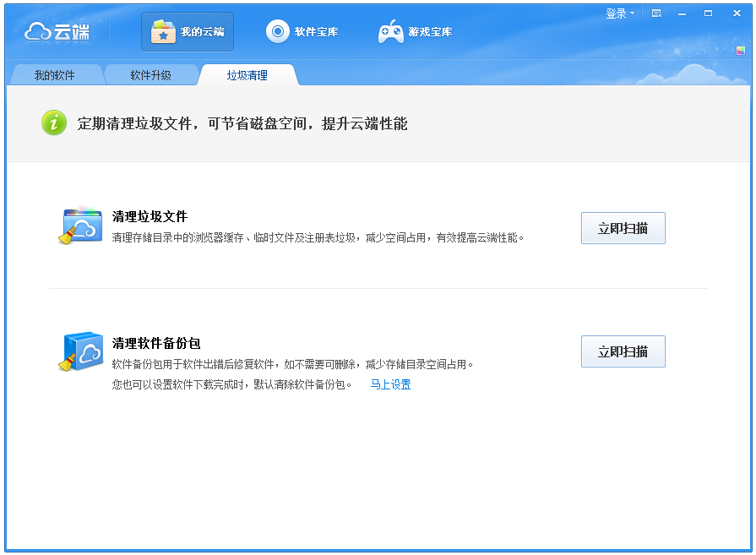The image size is (756, 555).
Task: Minimize the 云端 window
Action: click(682, 14)
